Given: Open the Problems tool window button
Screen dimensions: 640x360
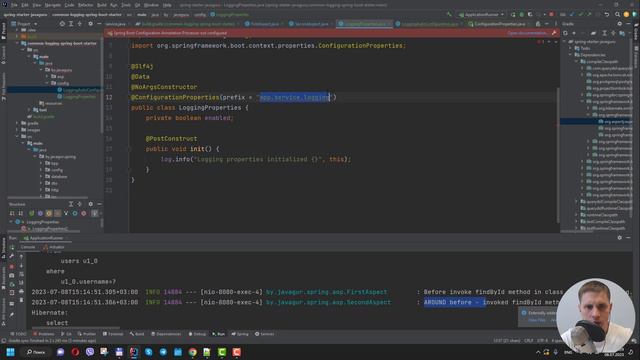Looking at the screenshot, I should click(x=44, y=334).
